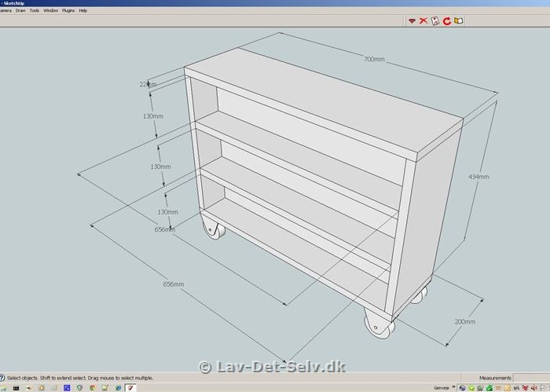Click the black command prompt taskbar icon
550x392 pixels.
pos(16,388)
